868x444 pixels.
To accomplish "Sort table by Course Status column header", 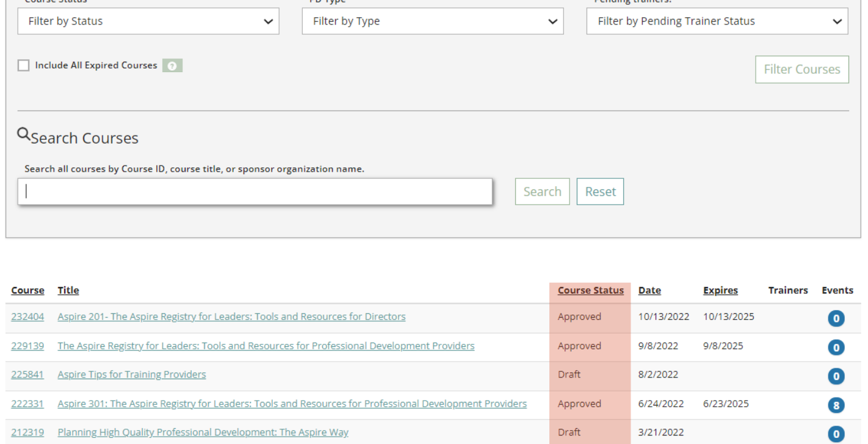I will (x=590, y=291).
